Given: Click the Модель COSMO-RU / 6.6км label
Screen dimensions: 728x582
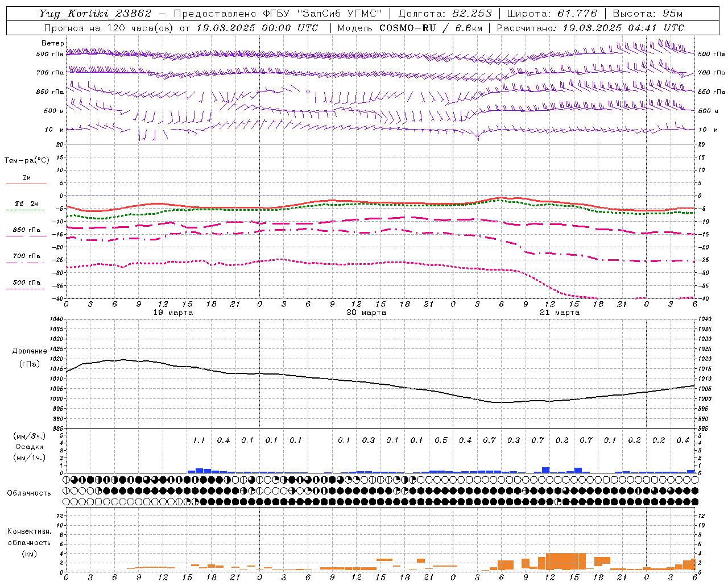Looking at the screenshot, I should 410,28.
